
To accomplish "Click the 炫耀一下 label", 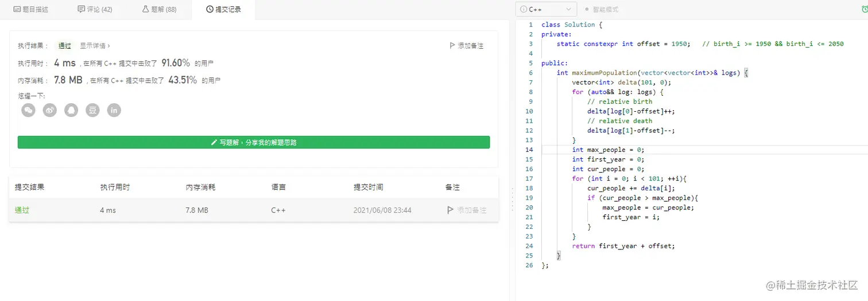I will coord(32,96).
